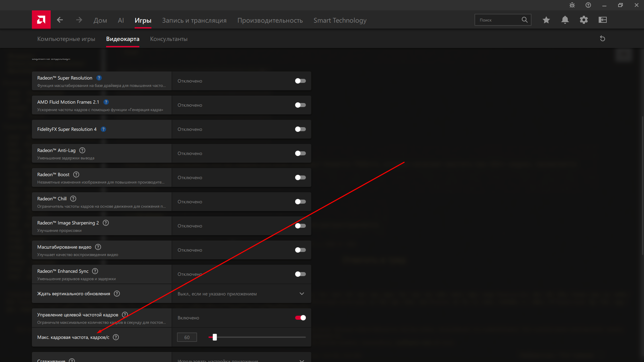Open Производительность tab
This screenshot has height=362, width=644.
click(270, 20)
